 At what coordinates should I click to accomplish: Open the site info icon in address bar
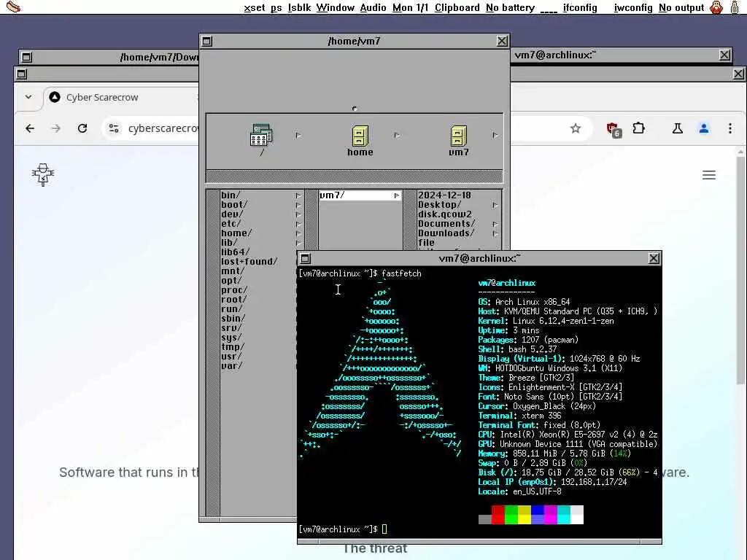coord(114,128)
